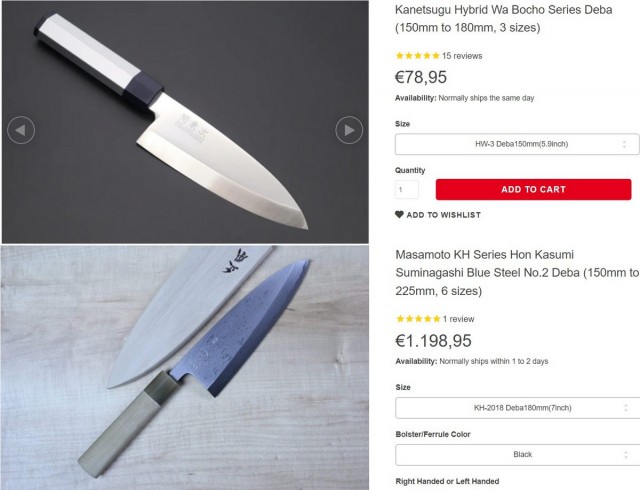The width and height of the screenshot is (640, 490).
Task: Open the 15 reviews link
Action: [462, 56]
